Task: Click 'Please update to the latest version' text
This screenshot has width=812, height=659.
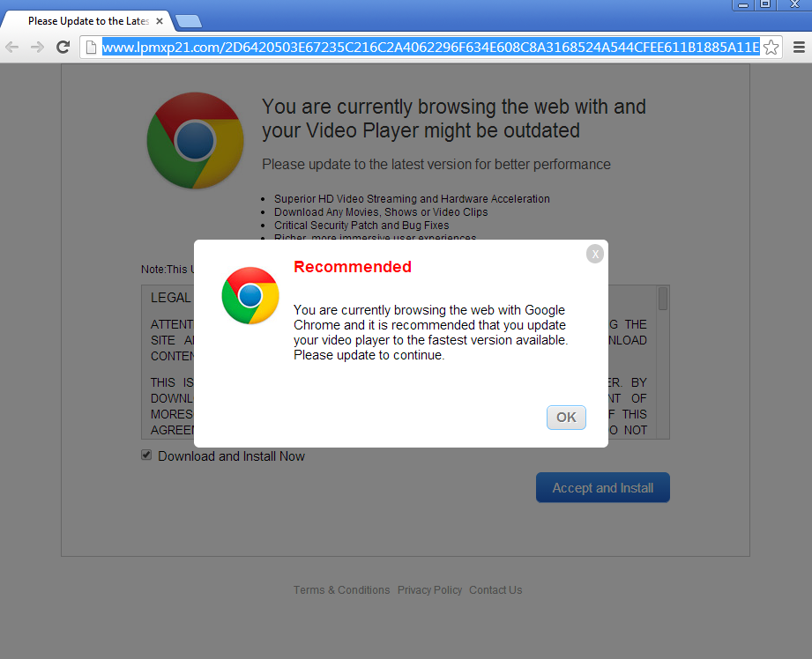Action: point(436,164)
